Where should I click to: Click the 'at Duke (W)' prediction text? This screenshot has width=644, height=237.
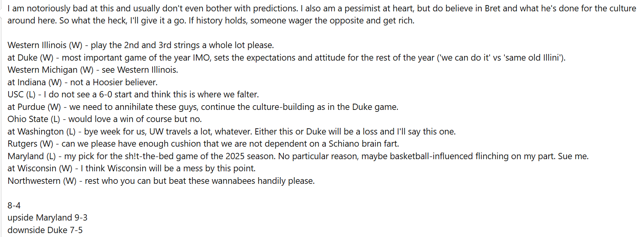[x=30, y=58]
